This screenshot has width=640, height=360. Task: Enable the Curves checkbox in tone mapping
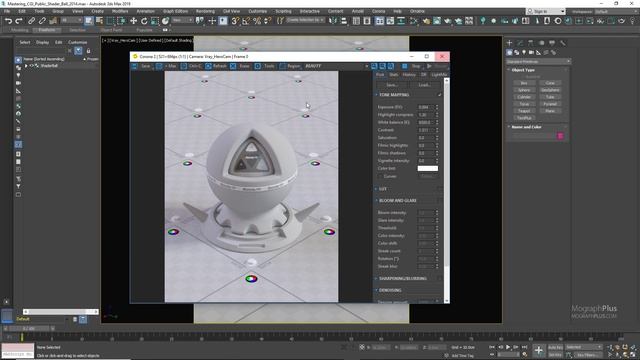coord(380,176)
